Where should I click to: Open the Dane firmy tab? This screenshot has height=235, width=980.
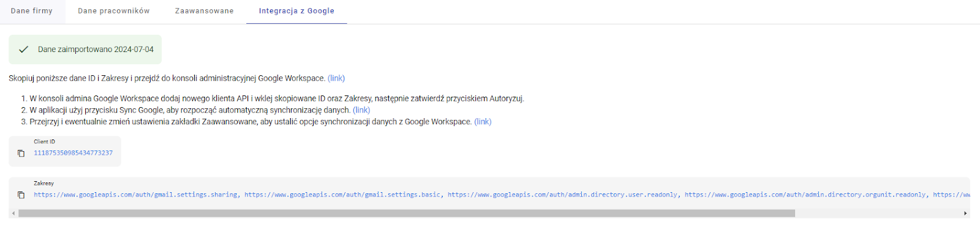(32, 11)
